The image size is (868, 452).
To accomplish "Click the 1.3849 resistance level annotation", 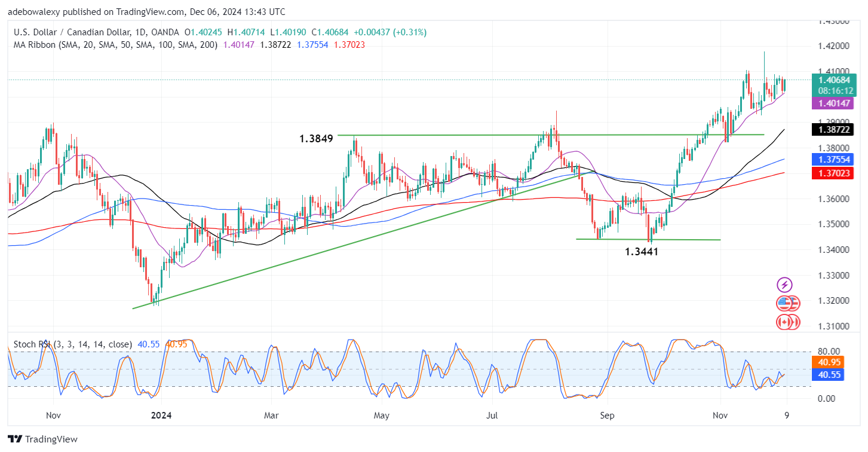I will pyautogui.click(x=315, y=138).
